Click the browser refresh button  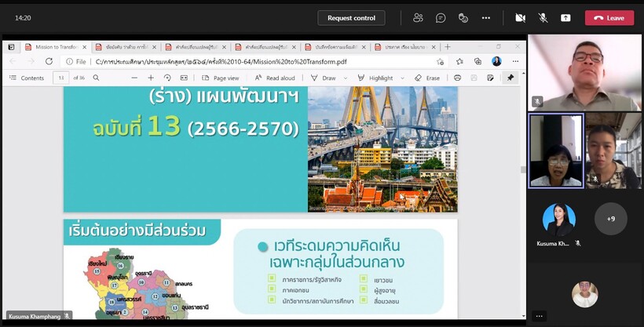click(49, 61)
